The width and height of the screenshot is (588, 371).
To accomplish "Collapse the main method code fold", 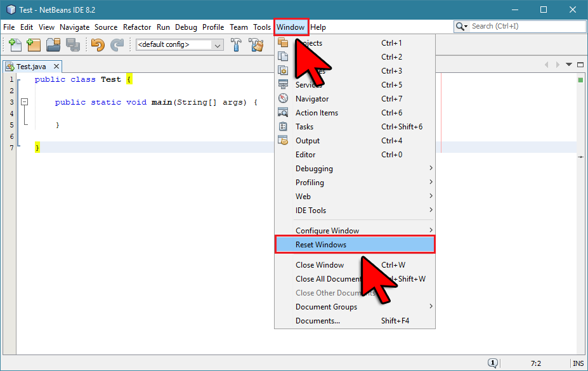I will [24, 102].
